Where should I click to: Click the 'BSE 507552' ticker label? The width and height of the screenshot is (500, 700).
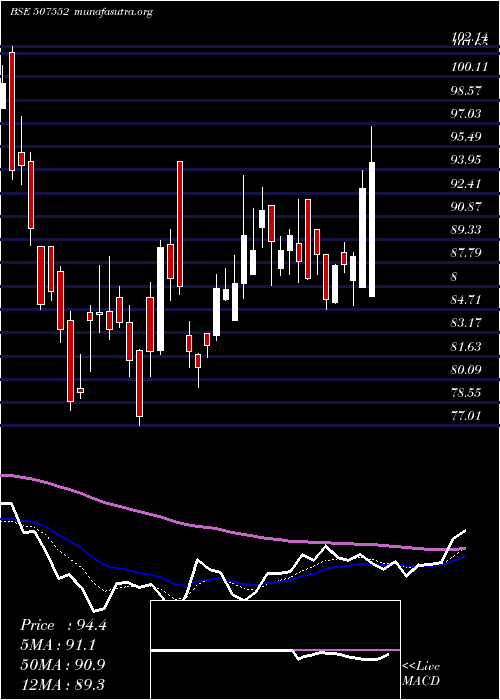tap(40, 12)
